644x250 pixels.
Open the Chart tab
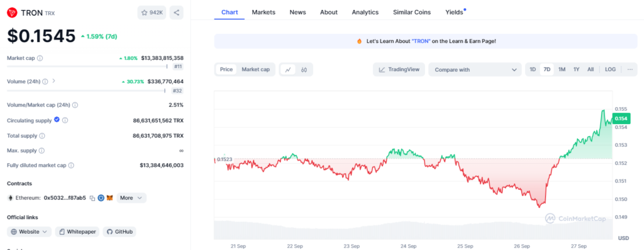click(230, 12)
